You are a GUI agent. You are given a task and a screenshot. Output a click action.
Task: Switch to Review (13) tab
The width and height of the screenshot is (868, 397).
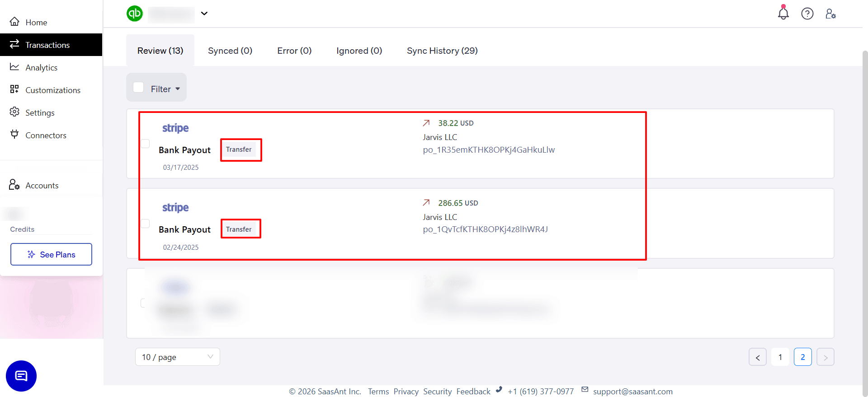[160, 51]
